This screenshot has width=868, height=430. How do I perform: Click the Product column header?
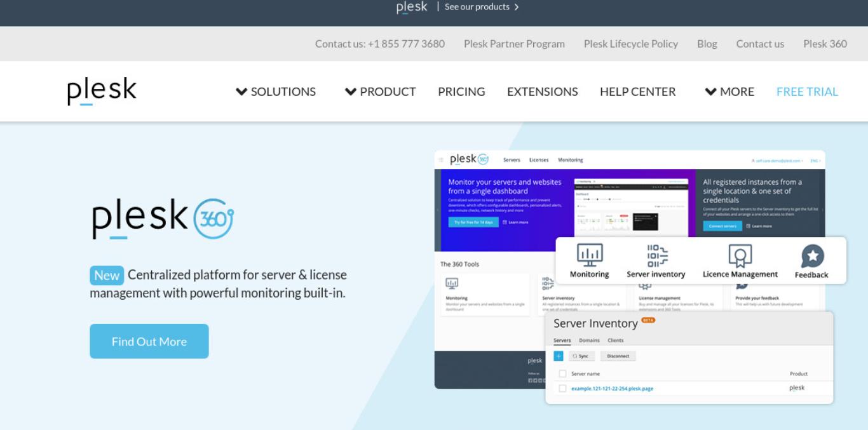pos(799,374)
